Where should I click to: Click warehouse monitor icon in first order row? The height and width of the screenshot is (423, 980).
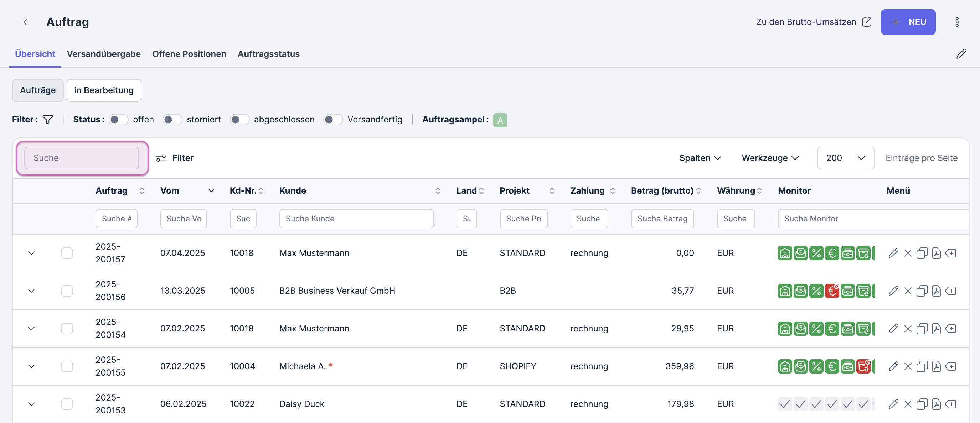(784, 253)
